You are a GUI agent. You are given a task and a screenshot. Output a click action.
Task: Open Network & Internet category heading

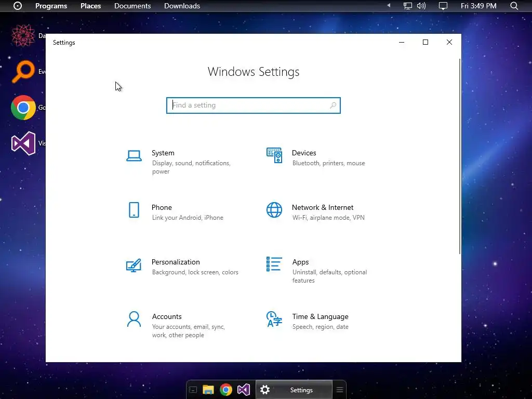click(x=323, y=208)
